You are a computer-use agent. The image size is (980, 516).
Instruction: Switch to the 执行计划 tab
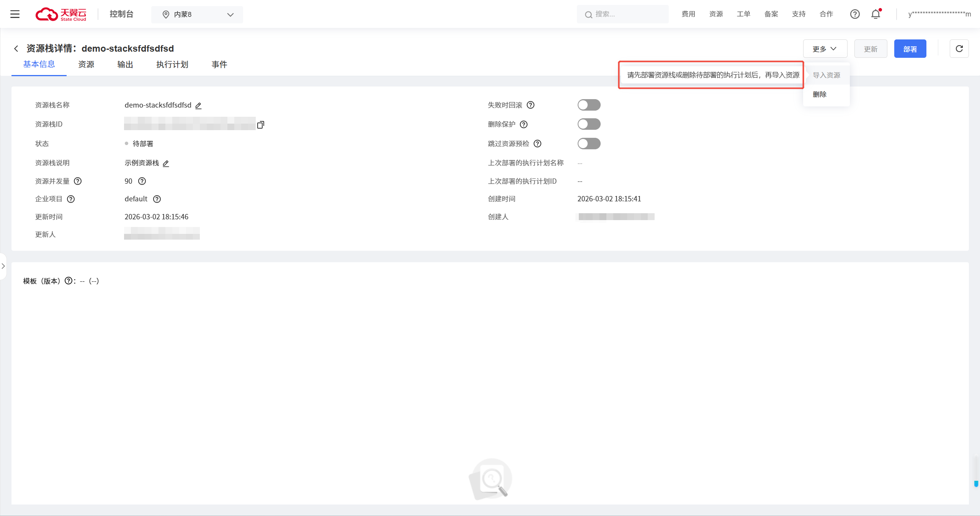[x=172, y=64]
